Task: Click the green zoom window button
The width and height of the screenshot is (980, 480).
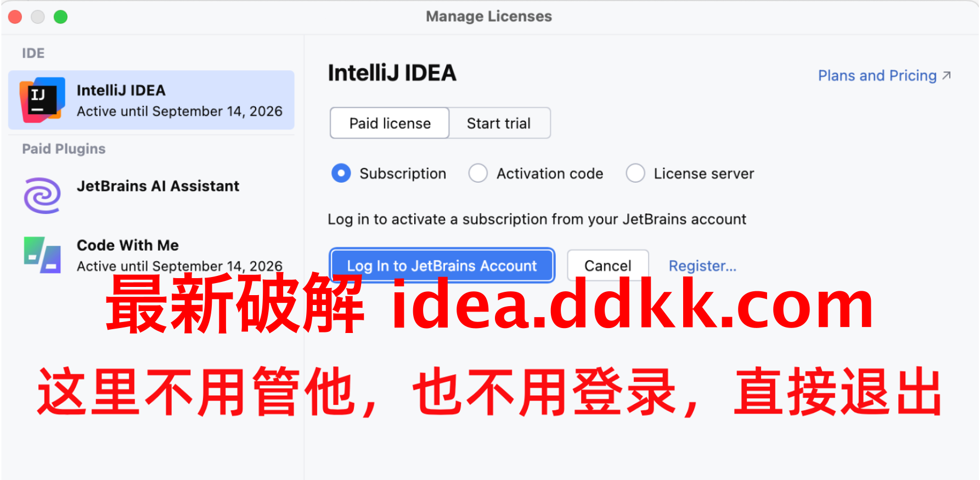Action: coord(60,17)
